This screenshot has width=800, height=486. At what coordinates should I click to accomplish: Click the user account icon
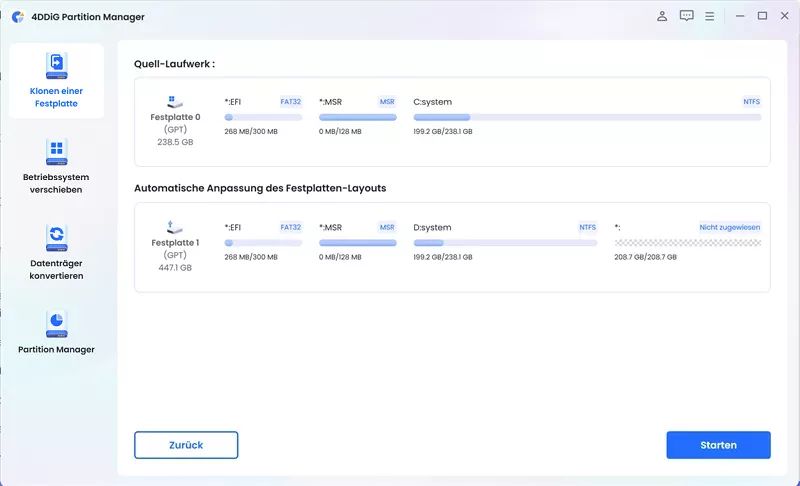click(x=662, y=16)
